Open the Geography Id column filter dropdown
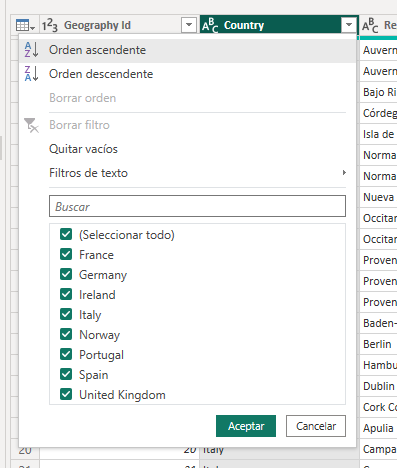397x468 pixels. pyautogui.click(x=189, y=25)
